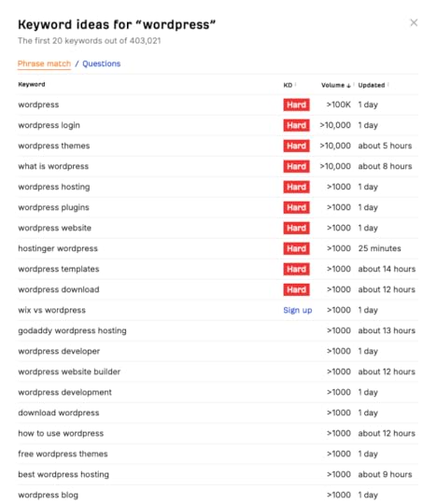
Task: Select the 'wix vs wordpress' keyword
Action: 51,310
